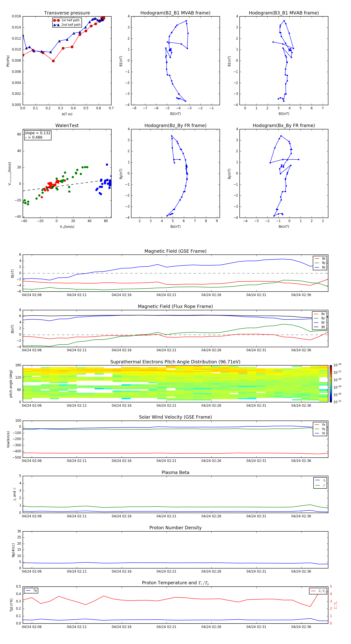The image size is (351, 644).
Task: Click "04/24 02:06" tick under Proton Temperature plot
Action: tap(32, 627)
